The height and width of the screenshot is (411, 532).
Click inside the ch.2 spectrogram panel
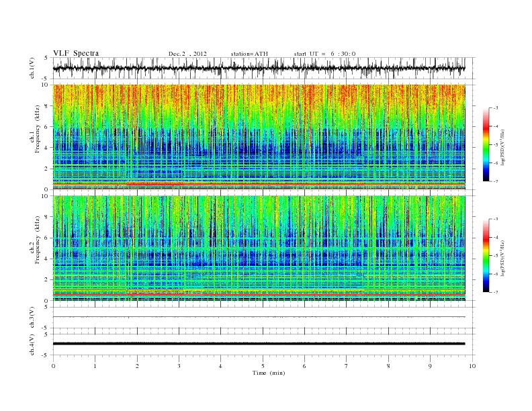pos(259,248)
